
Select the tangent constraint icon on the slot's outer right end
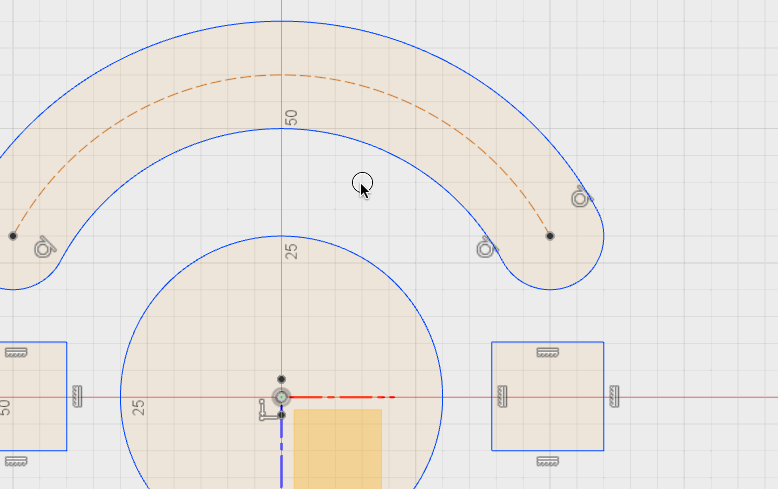pos(581,197)
